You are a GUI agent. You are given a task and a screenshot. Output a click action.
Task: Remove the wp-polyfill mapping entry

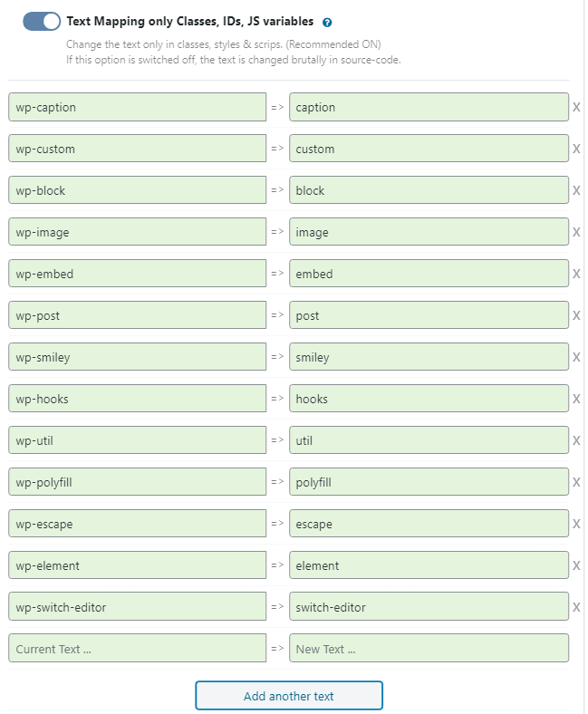tap(576, 483)
